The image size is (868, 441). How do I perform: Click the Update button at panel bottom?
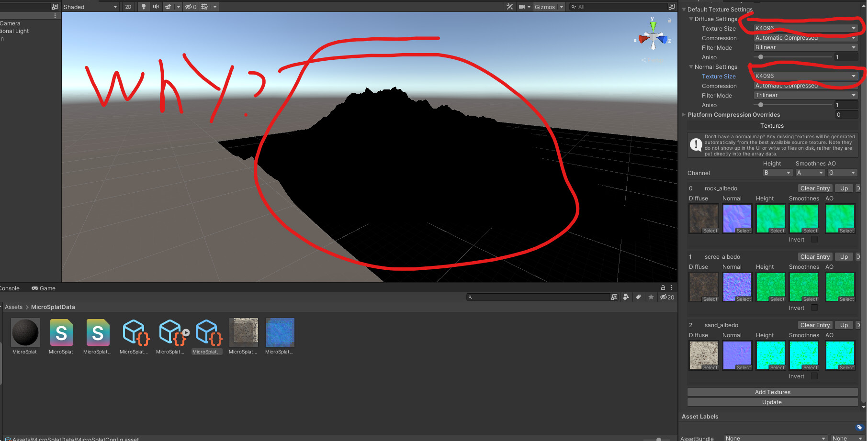coord(772,402)
